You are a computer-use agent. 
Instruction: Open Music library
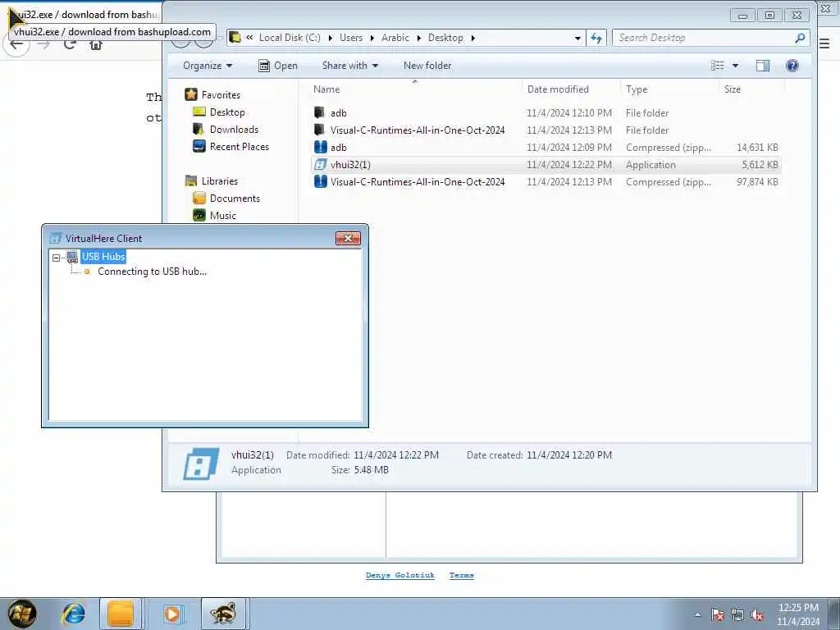223,216
